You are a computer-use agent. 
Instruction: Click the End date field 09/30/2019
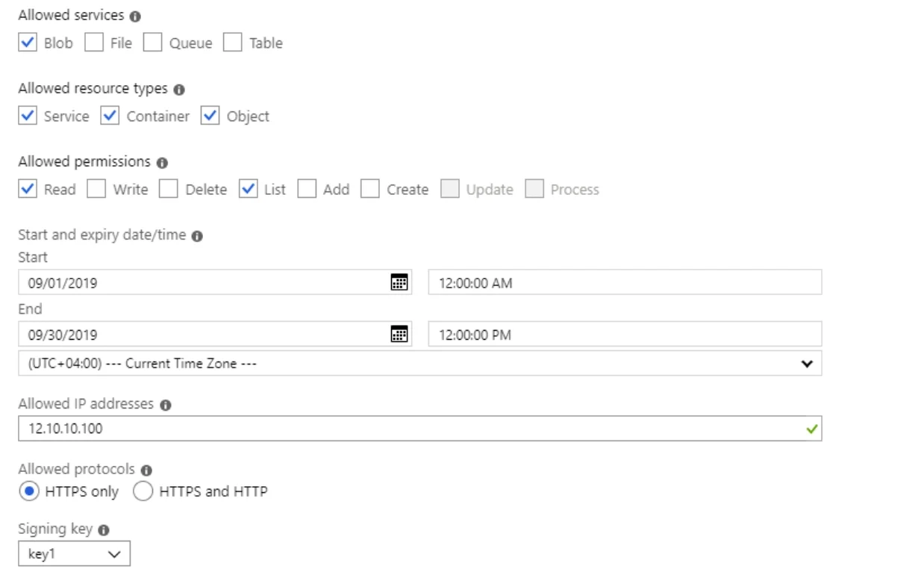tap(215, 335)
